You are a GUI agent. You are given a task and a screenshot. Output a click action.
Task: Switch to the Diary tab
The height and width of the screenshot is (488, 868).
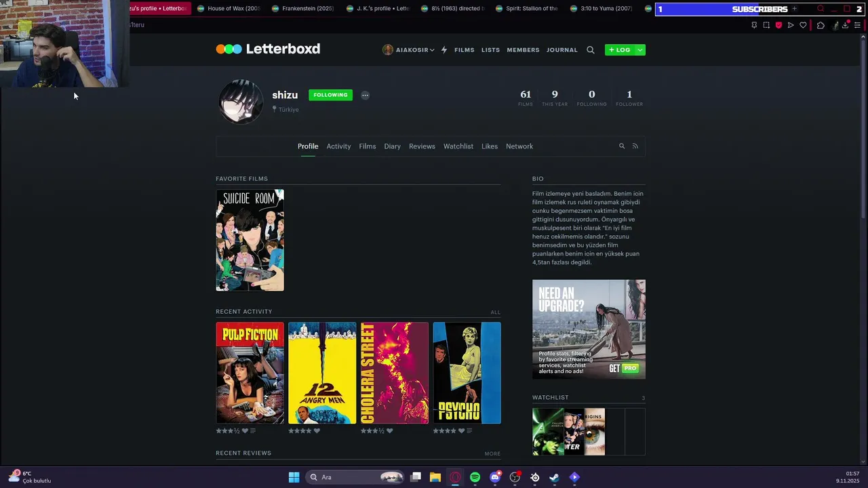pos(392,146)
